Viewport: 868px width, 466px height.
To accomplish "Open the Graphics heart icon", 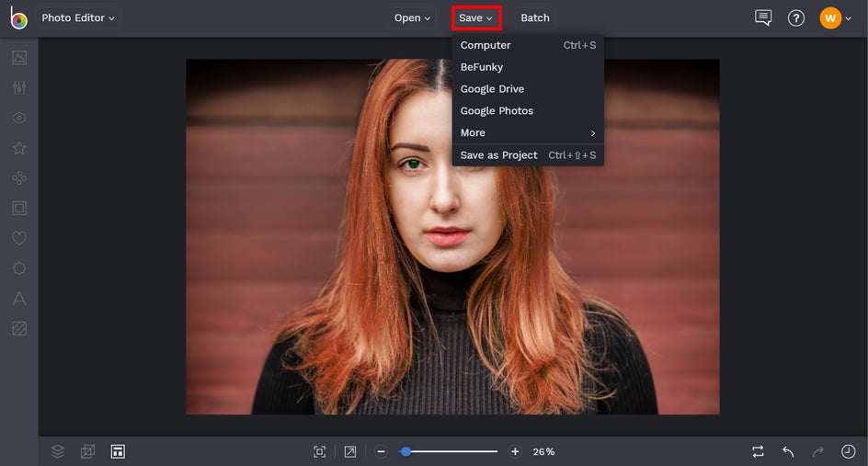I will 19,238.
